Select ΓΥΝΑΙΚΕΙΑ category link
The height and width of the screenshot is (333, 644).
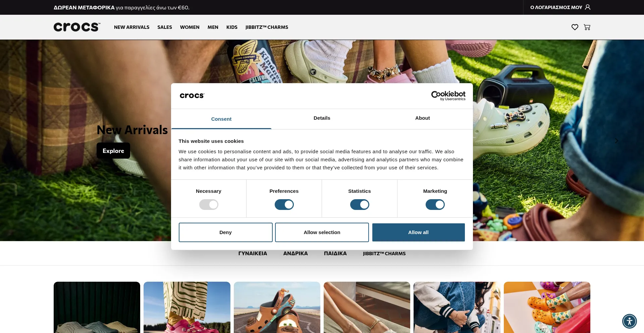coord(253,254)
